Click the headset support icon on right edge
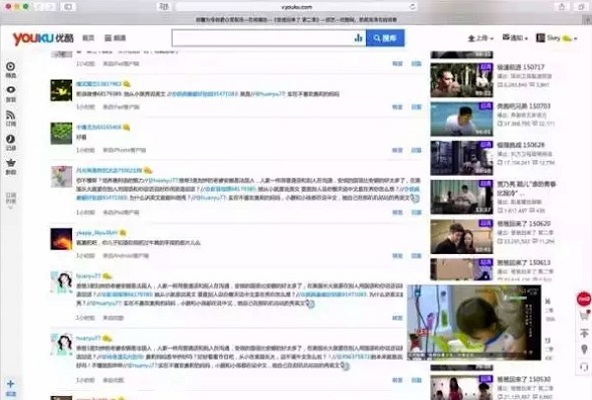Viewport: 592px width, 400px height. (x=584, y=366)
